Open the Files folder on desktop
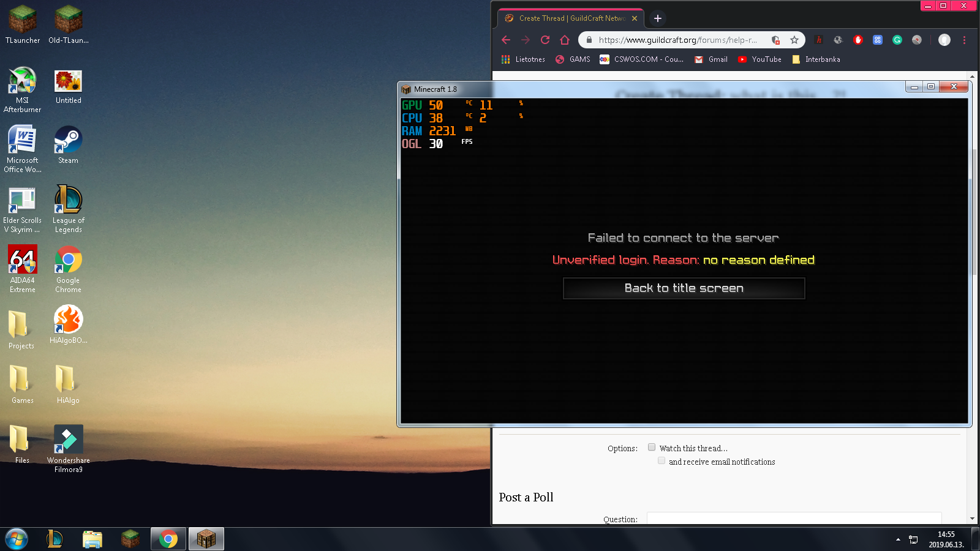Image resolution: width=980 pixels, height=551 pixels. coord(23,444)
